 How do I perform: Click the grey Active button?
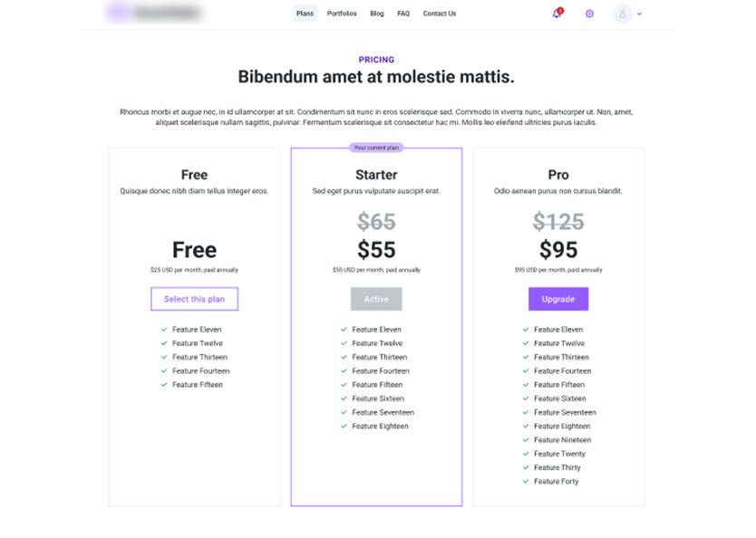[x=376, y=299]
